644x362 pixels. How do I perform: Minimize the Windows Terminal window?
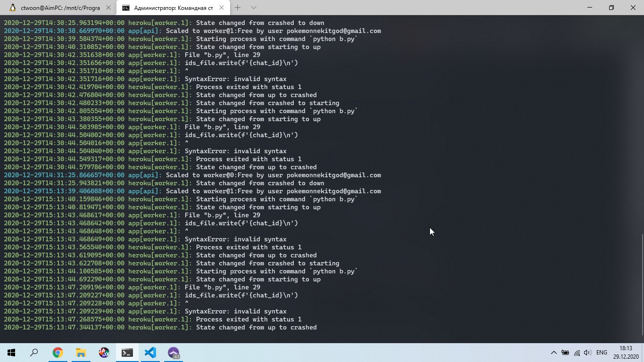point(589,8)
